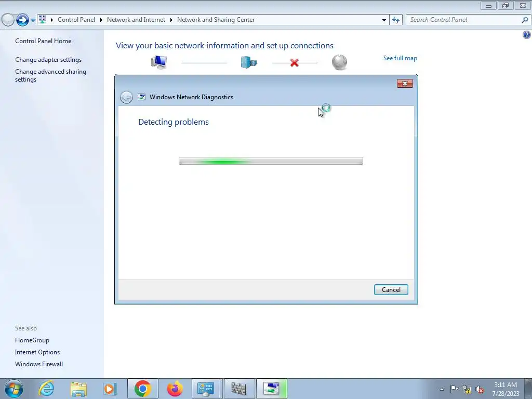532x399 pixels.
Task: Open Windows Explorer folder in taskbar
Action: [x=78, y=389]
